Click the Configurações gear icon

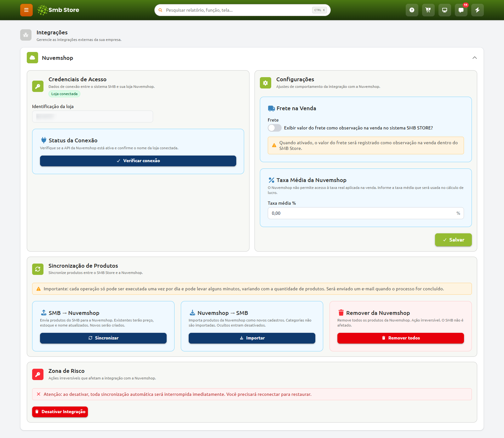pos(266,83)
